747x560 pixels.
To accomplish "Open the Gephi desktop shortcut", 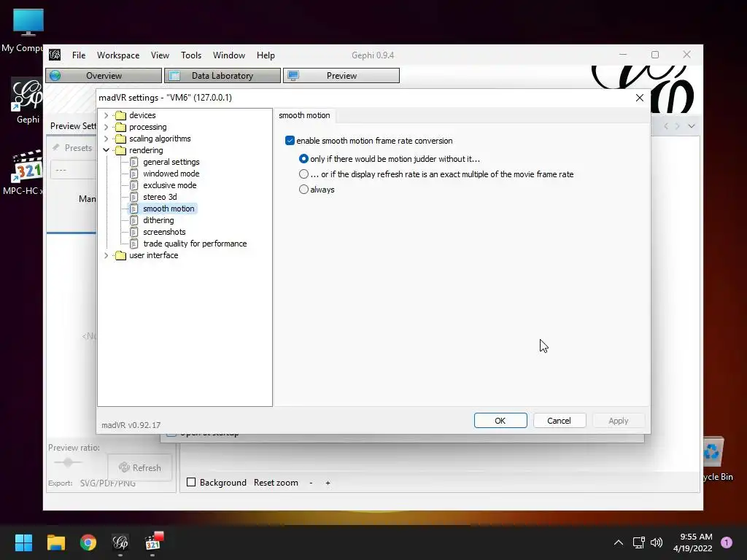I will coord(27,101).
